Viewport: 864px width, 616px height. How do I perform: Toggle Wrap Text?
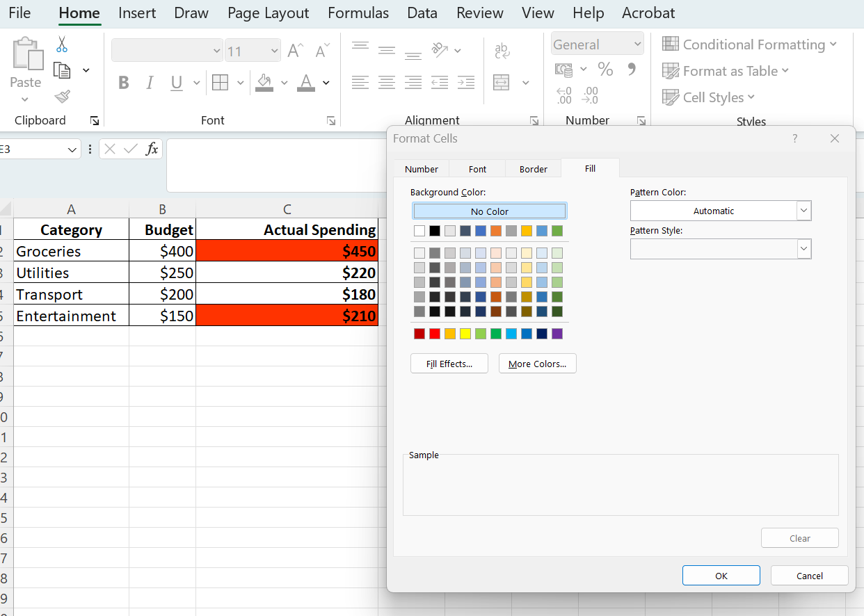click(x=502, y=51)
